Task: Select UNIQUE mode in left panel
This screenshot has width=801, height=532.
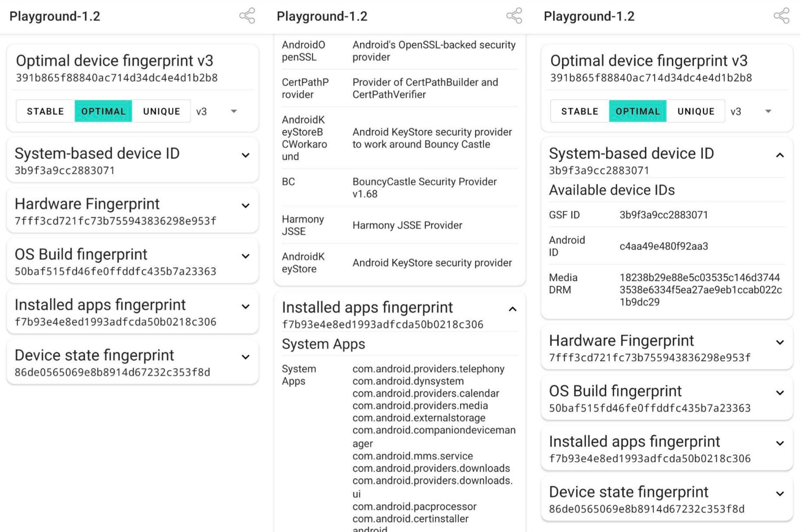Action: click(x=161, y=111)
